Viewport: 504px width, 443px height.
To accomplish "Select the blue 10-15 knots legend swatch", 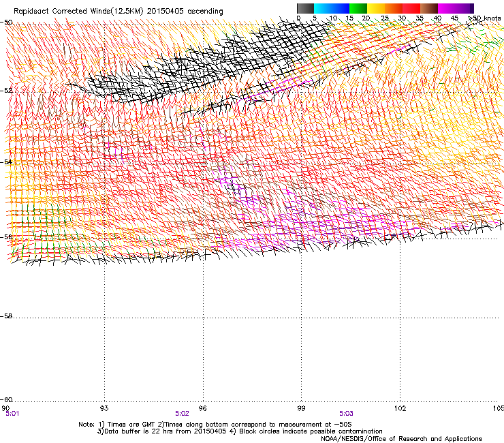I will click(x=341, y=8).
